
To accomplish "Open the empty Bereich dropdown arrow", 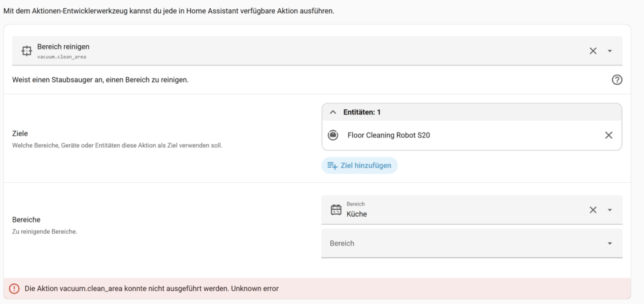I will tap(609, 243).
